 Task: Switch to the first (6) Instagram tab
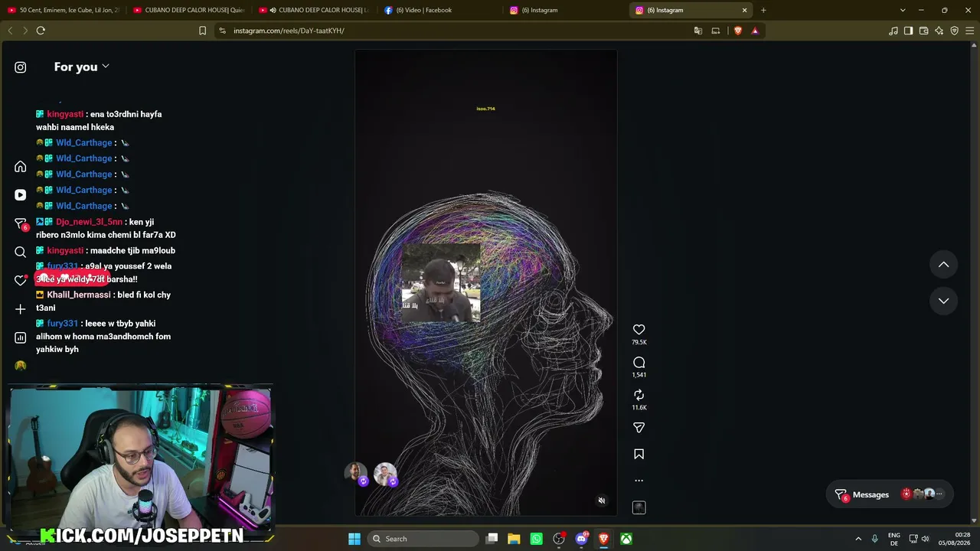[x=567, y=10]
